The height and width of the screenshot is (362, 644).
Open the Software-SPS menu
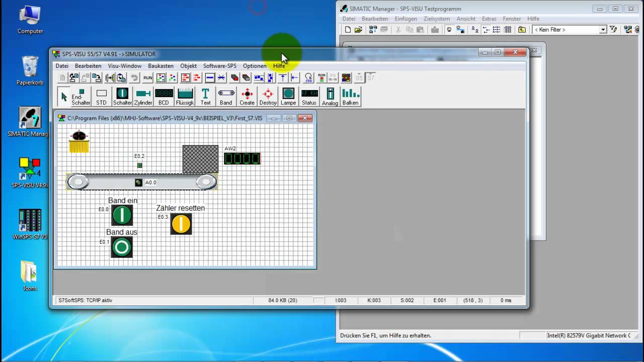(220, 66)
